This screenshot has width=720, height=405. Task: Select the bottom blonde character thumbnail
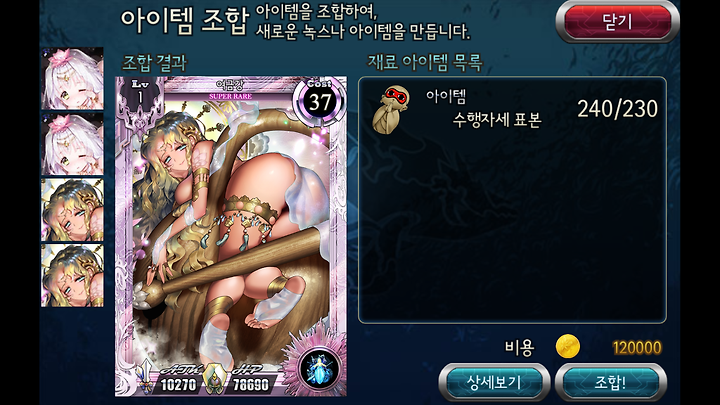(72, 276)
